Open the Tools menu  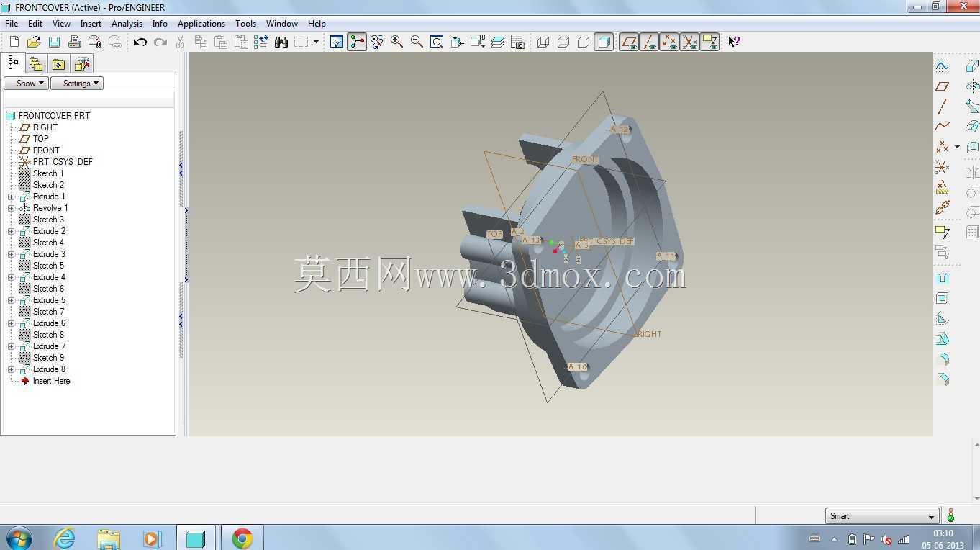(x=245, y=24)
